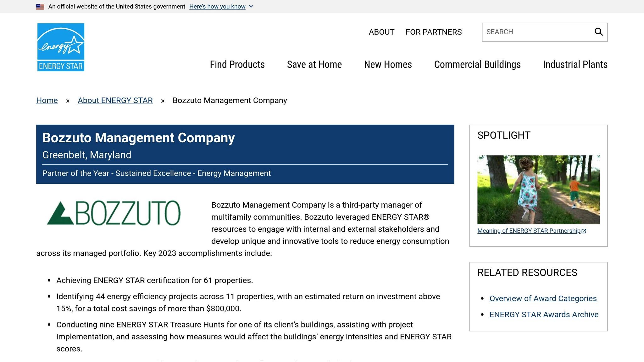The width and height of the screenshot is (644, 362).
Task: Click the Bozzuto Management Company page heading
Action: (x=139, y=138)
